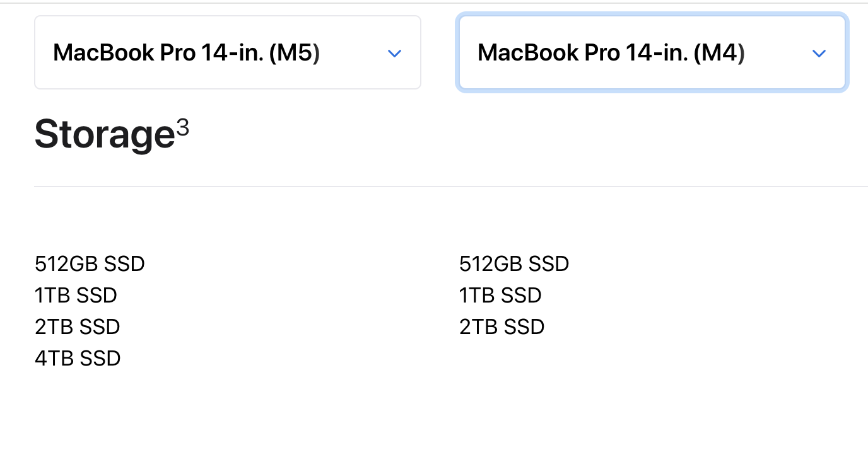This screenshot has width=868, height=450.
Task: Click the 2TB SSD entry for M4
Action: [x=501, y=326]
